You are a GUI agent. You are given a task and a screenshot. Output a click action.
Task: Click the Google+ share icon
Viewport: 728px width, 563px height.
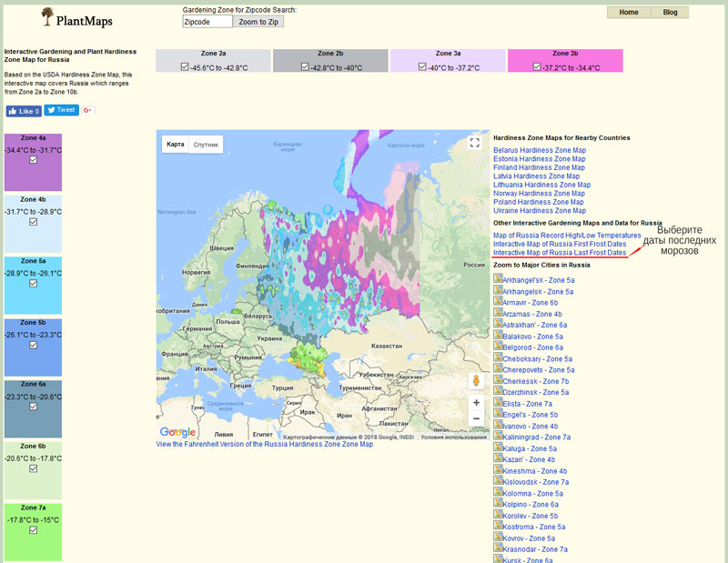pyautogui.click(x=88, y=111)
